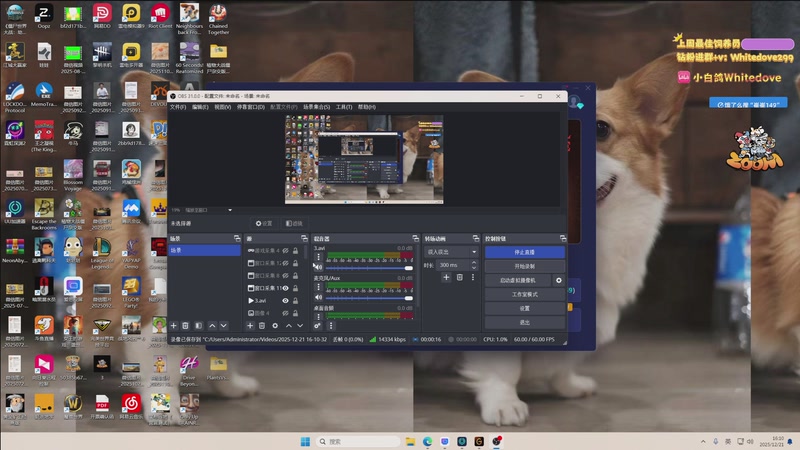This screenshot has width=800, height=450.
Task: Open the preview scaling percentage dropdown
Action: pyautogui.click(x=208, y=210)
